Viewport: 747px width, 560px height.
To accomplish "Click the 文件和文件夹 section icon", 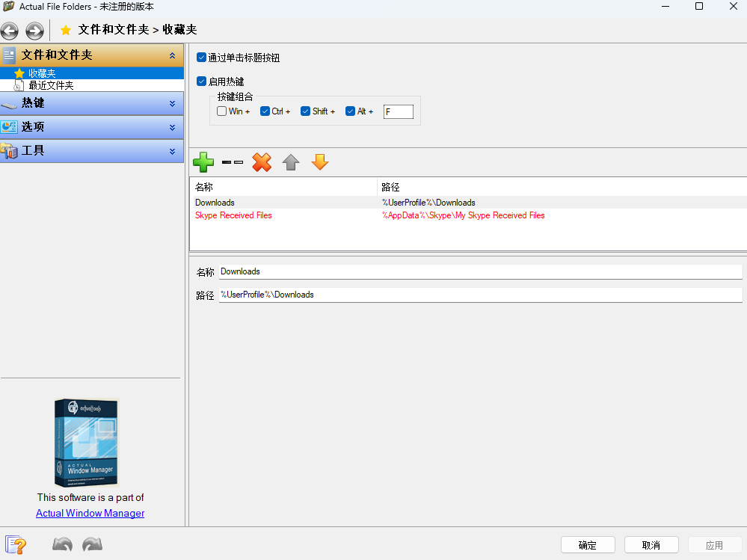I will point(9,55).
